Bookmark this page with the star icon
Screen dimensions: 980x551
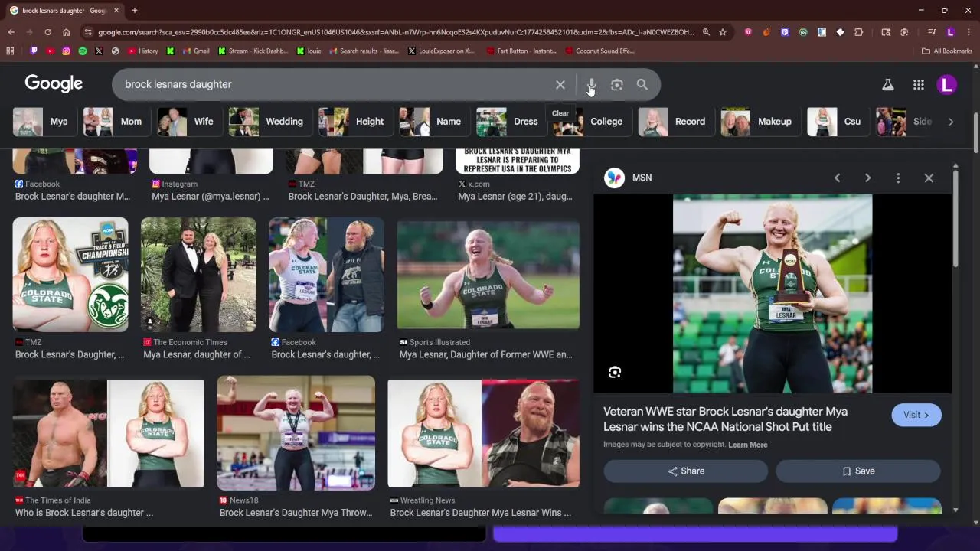pos(722,32)
